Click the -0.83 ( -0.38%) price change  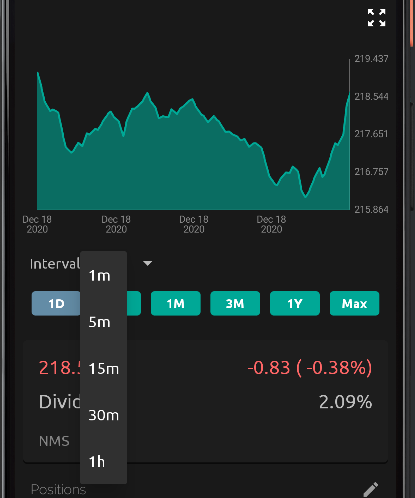(x=310, y=368)
